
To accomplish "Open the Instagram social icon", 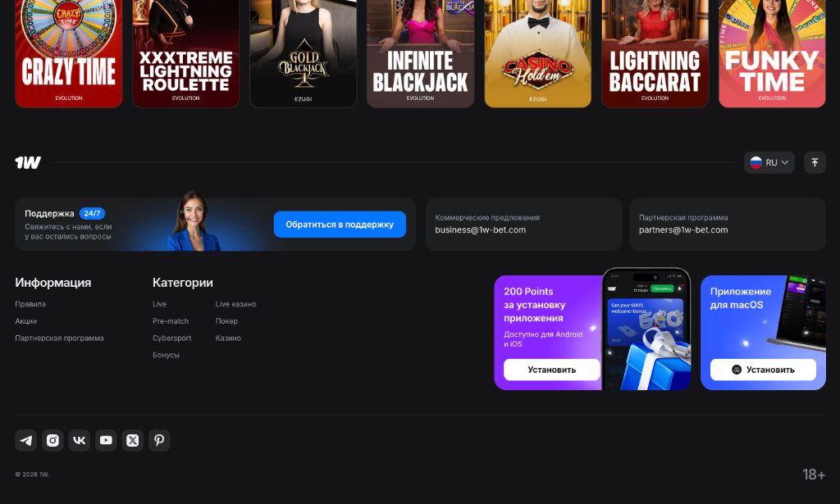I will click(x=52, y=440).
